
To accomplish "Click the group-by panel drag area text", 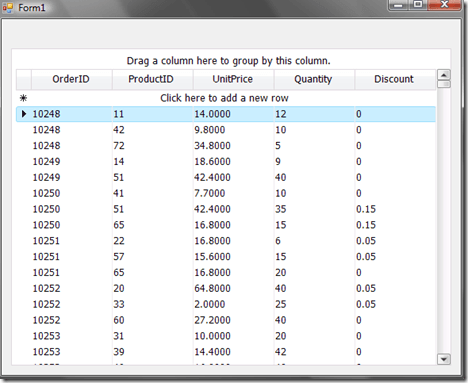I will [228, 61].
